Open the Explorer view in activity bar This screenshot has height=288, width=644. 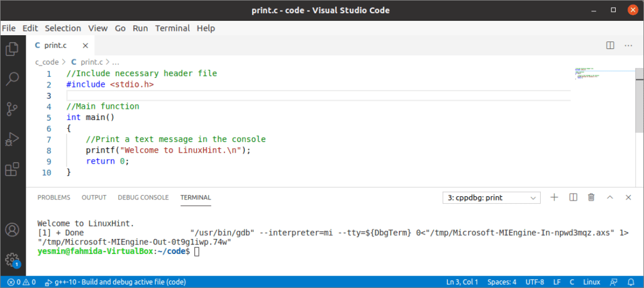click(x=13, y=49)
